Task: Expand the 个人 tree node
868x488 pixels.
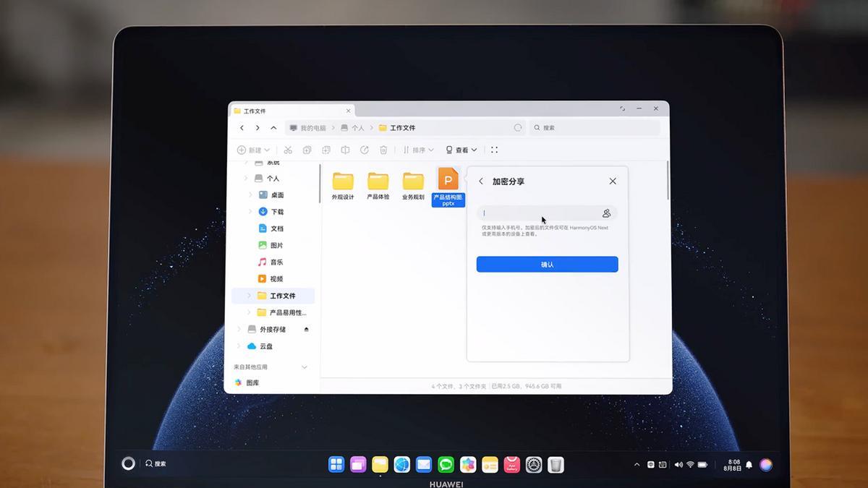Action: 245,178
